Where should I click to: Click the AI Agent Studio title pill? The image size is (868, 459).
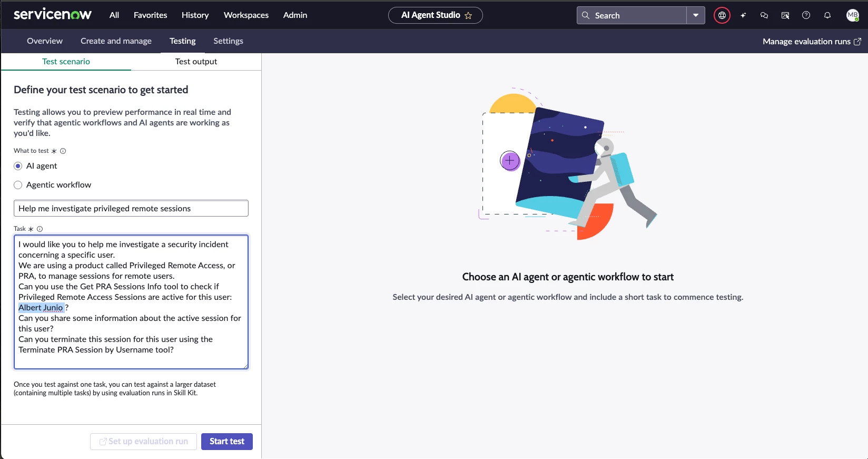point(435,15)
